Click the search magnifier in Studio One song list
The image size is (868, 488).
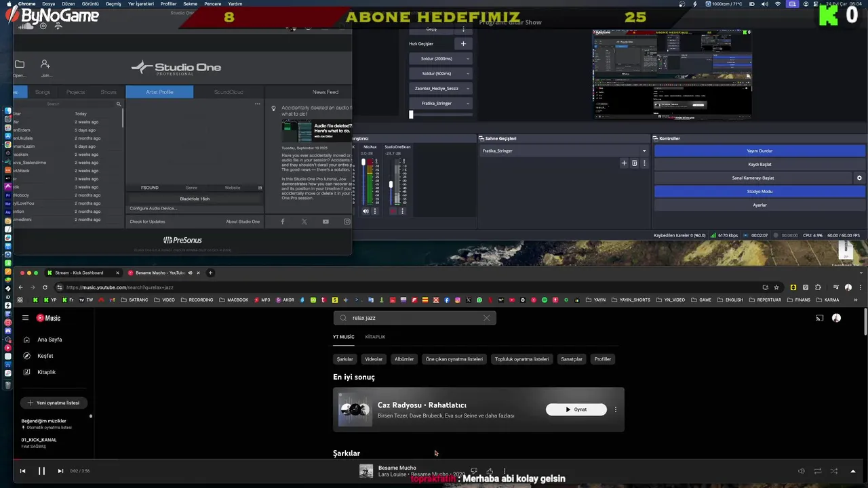click(119, 104)
